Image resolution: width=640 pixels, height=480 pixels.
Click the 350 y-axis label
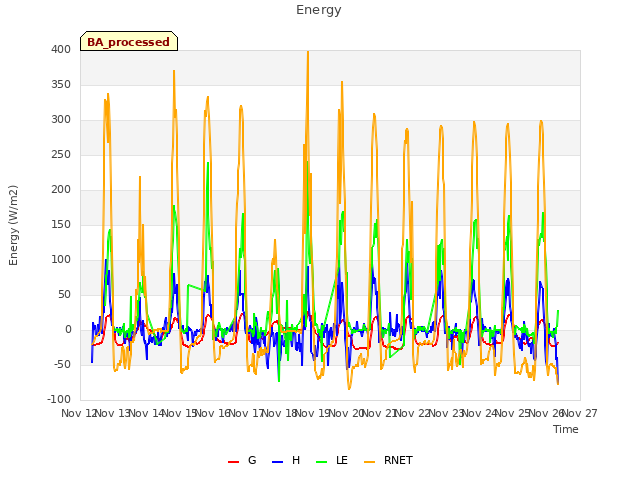pyautogui.click(x=61, y=84)
